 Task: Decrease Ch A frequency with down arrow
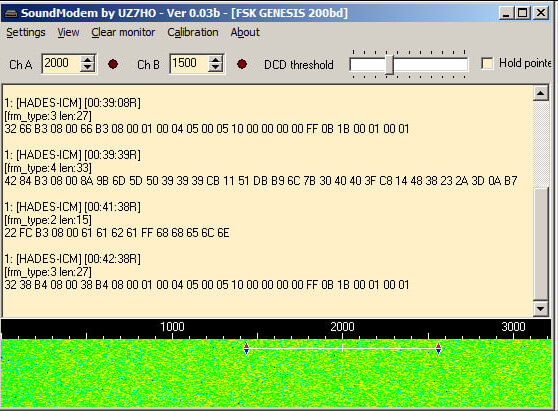pyautogui.click(x=88, y=68)
